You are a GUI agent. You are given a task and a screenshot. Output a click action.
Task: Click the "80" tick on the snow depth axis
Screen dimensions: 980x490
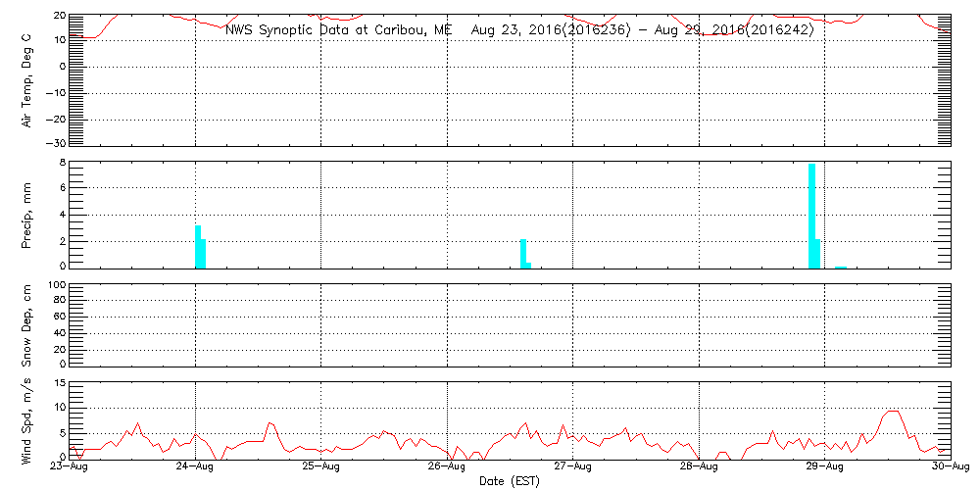pos(60,299)
